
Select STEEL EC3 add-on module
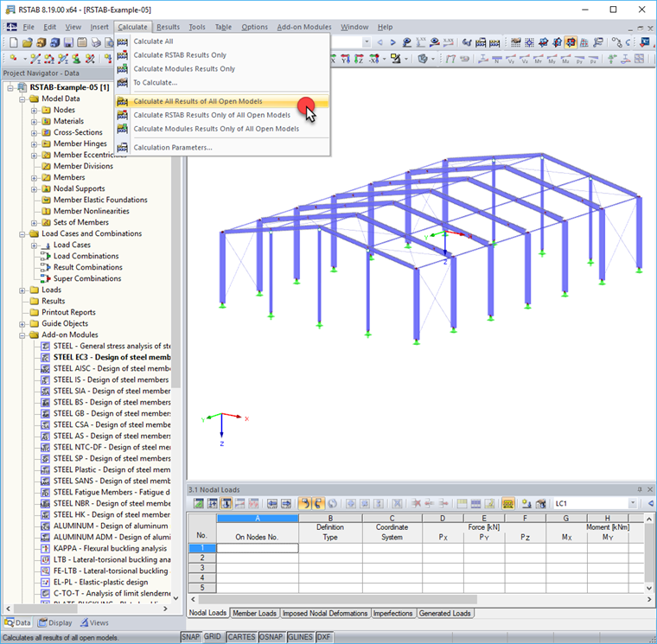[x=112, y=357]
